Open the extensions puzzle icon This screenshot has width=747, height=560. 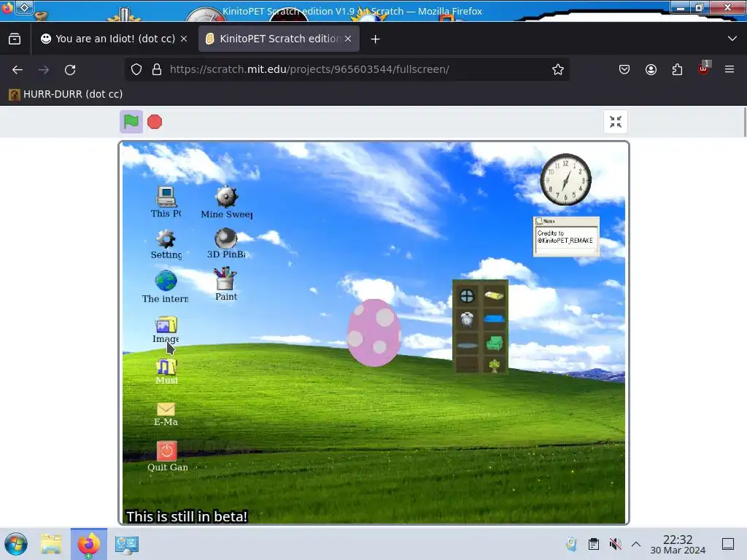click(x=677, y=69)
